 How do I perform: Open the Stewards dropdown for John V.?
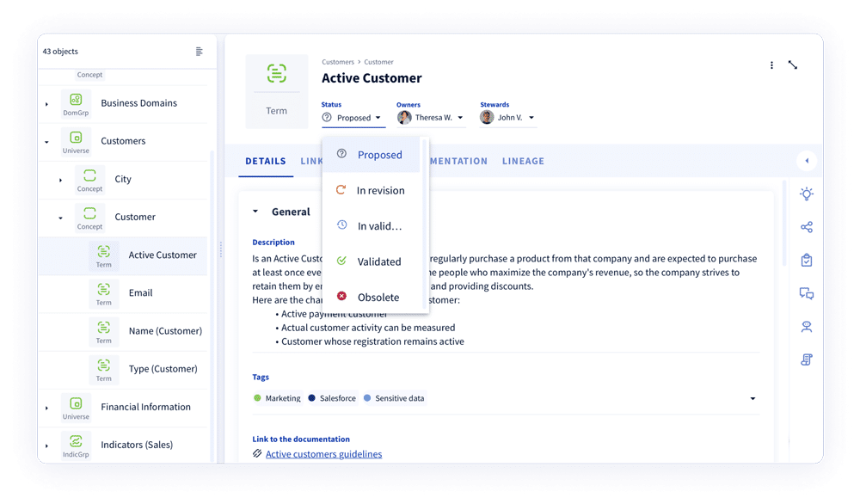[531, 118]
